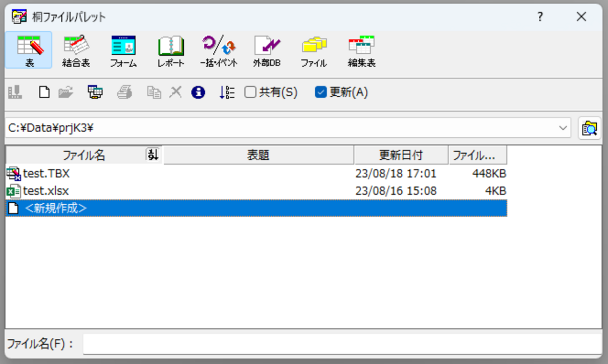Click the ファイル名(F) input field
The image size is (608, 364).
342,344
